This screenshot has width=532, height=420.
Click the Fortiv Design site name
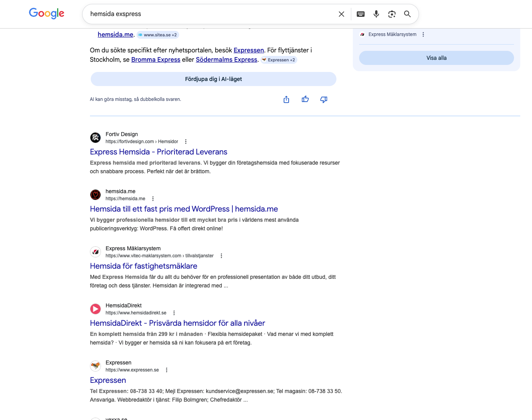pos(122,134)
